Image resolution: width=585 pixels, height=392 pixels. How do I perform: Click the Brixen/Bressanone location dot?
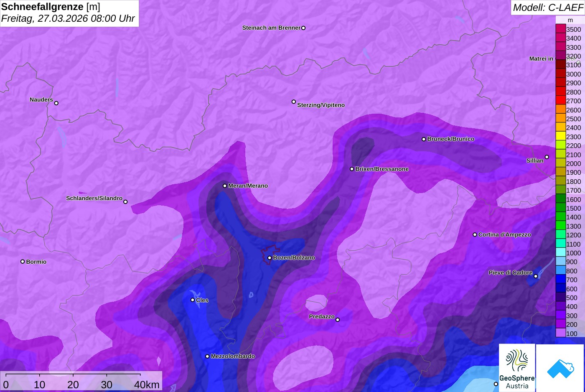pos(352,169)
